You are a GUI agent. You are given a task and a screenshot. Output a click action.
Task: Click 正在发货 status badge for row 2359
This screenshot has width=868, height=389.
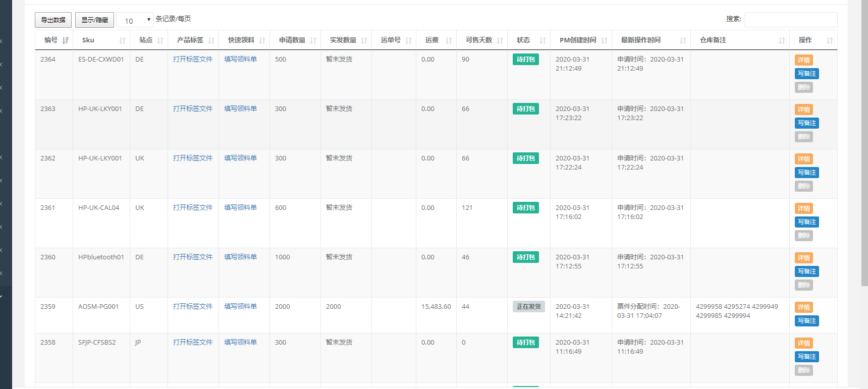point(528,307)
